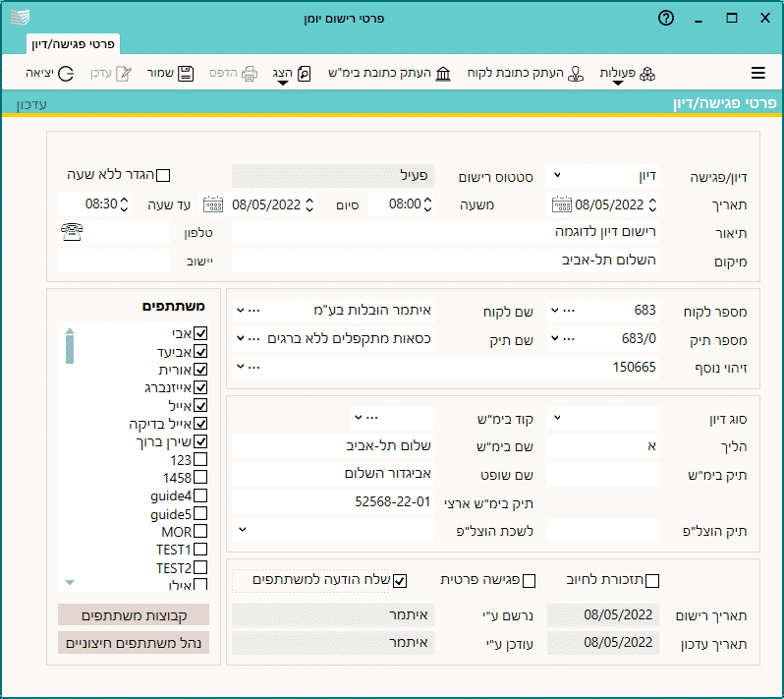Viewport: 784px width, 699px height.
Task: Check participant MOR
Action: tap(200, 531)
